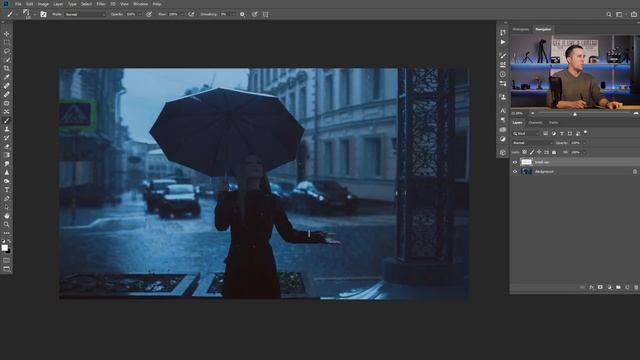Viewport: 640px width, 360px height.
Task: Open the brush Mode dropdown in the options bar
Action: pyautogui.click(x=85, y=14)
